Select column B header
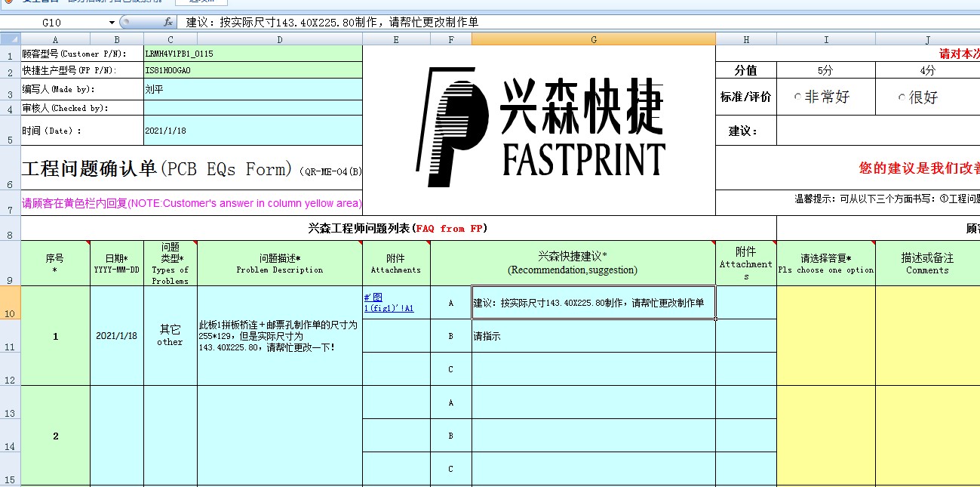Screen dimensions: 980x487 click(x=116, y=39)
